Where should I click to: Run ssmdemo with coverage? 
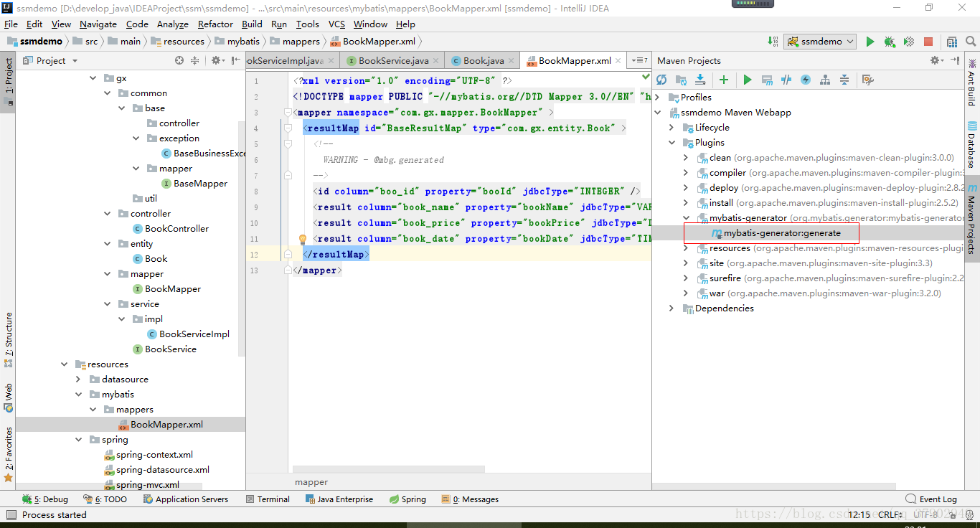click(909, 42)
